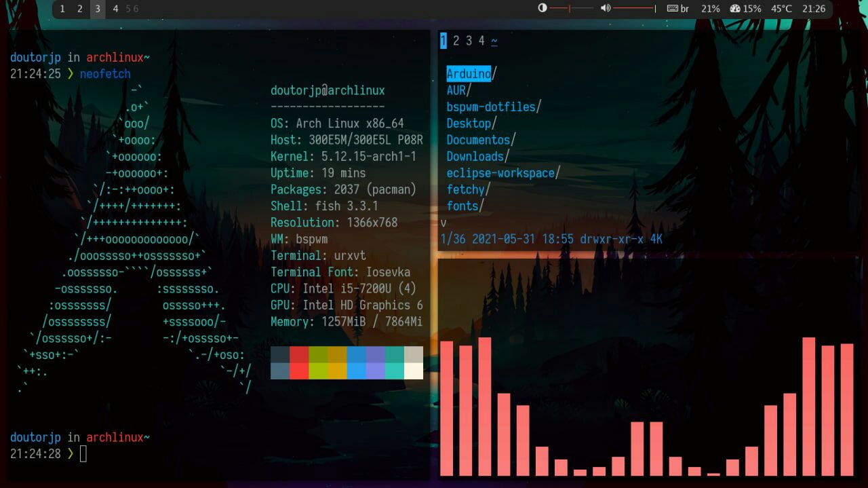Click the 'doutorjp@archlinux' neofetch title
This screenshot has height=488, width=868.
pyautogui.click(x=328, y=90)
